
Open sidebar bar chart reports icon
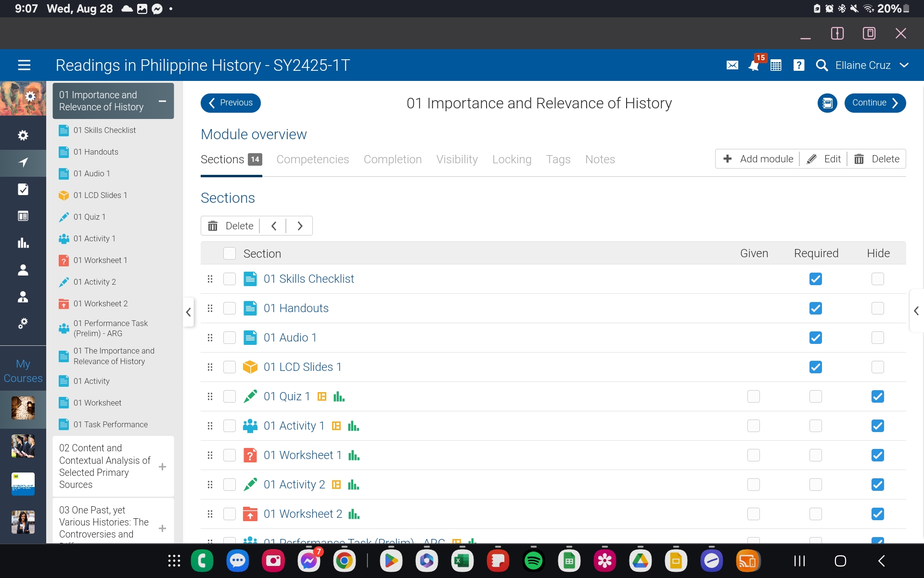[x=23, y=243]
